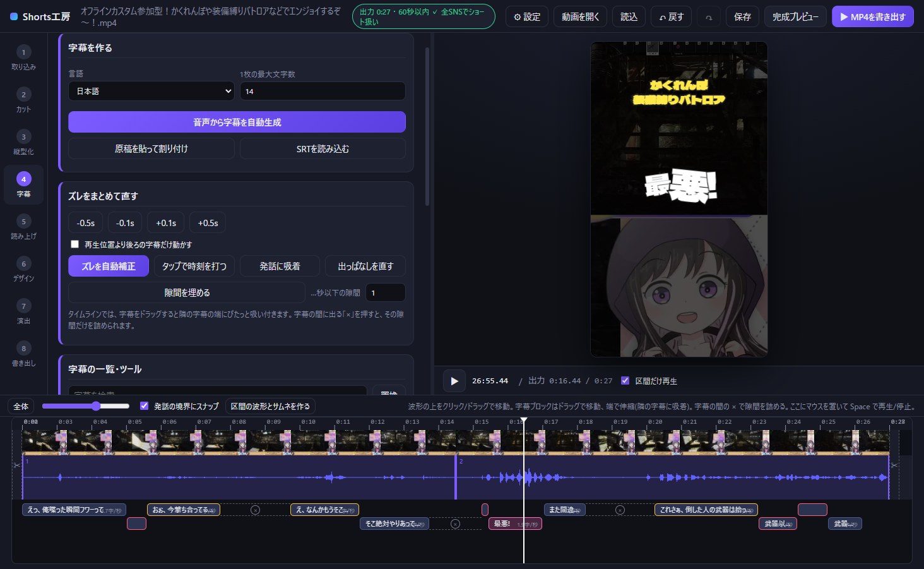
Task: Click 発話に吸着 button
Action: (x=280, y=266)
